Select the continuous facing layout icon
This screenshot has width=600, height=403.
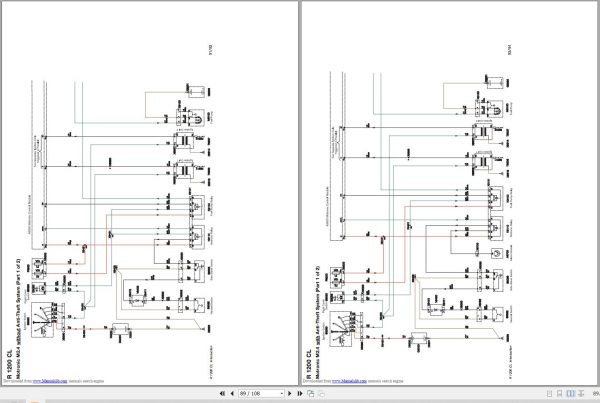(581, 393)
